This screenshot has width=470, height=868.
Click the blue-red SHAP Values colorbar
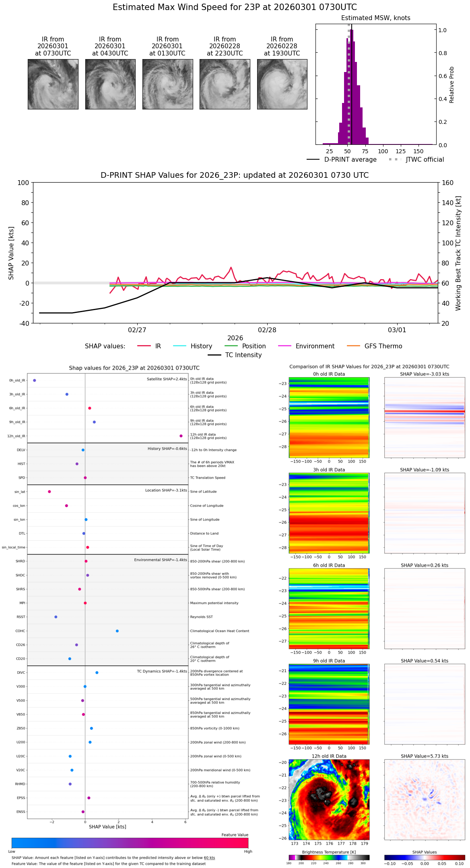(x=425, y=857)
